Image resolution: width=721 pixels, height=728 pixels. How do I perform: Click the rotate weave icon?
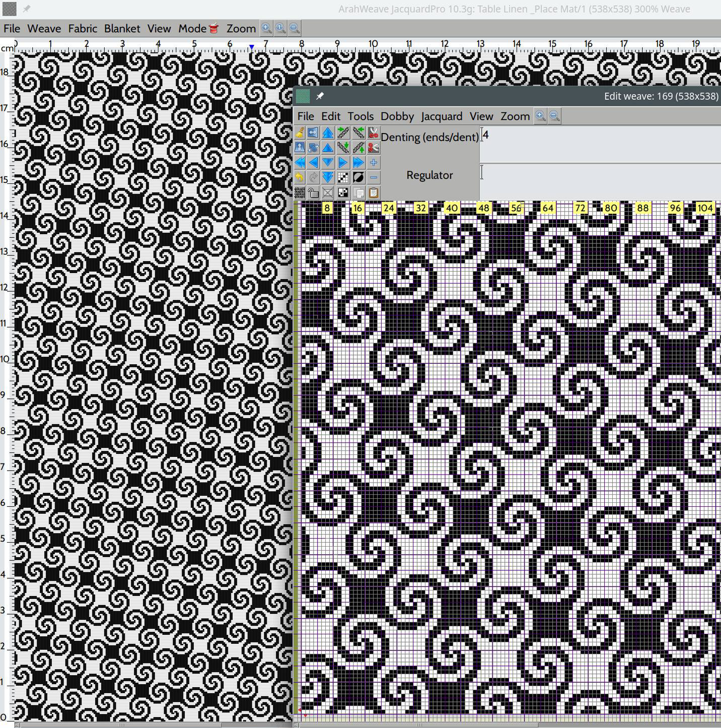coord(313,148)
